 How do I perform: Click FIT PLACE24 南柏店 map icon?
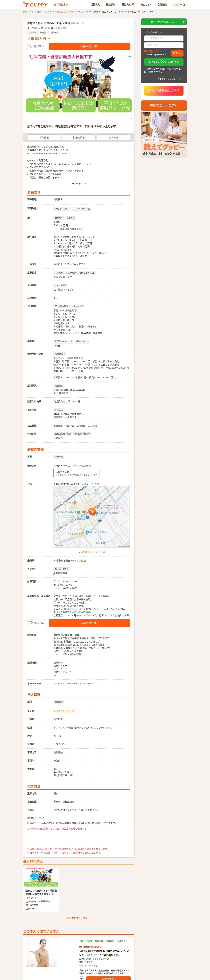point(79,512)
